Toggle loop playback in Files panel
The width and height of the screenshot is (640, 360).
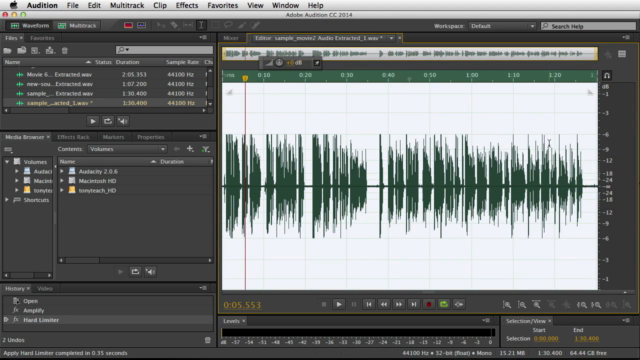(x=108, y=121)
